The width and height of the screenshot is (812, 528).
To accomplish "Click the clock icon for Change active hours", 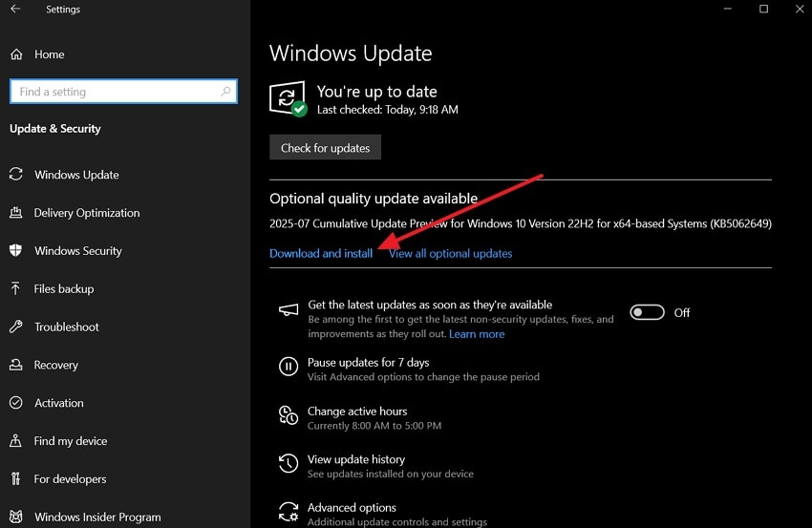I will pos(288,415).
